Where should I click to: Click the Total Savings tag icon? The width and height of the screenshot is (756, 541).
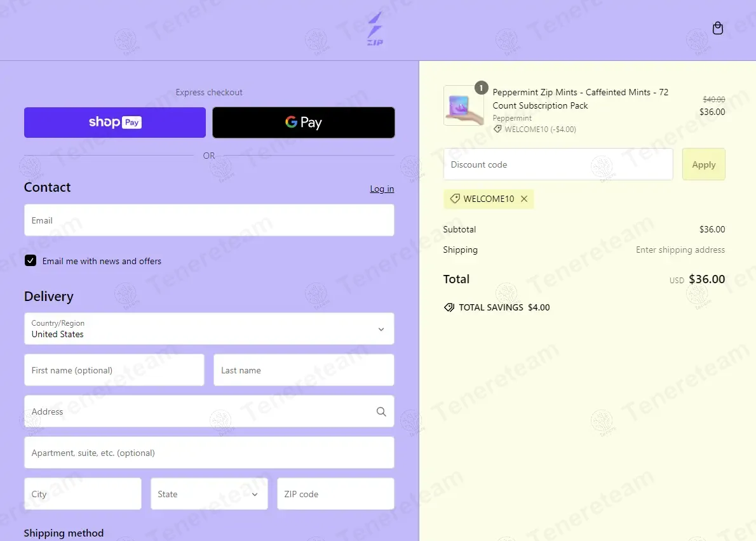pos(449,307)
